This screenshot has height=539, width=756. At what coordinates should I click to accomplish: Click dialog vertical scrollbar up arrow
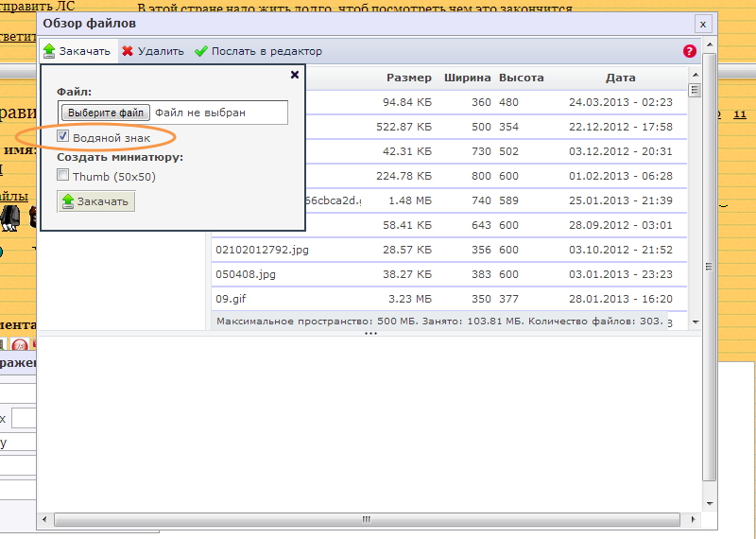pos(710,44)
